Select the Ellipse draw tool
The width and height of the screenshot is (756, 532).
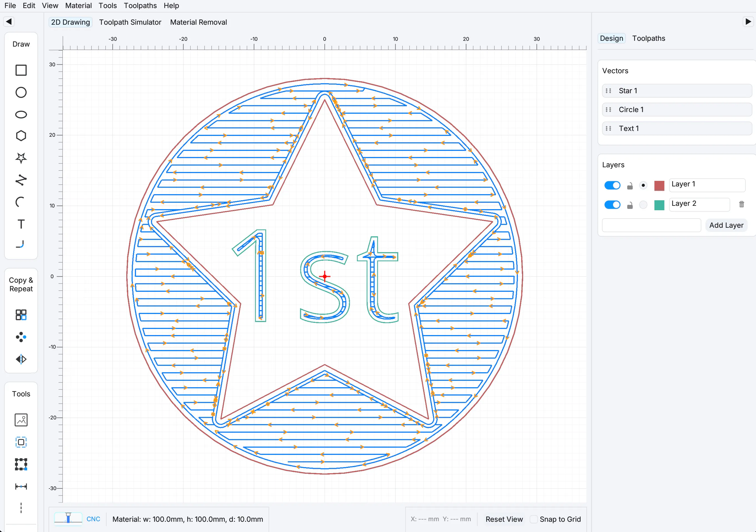21,115
